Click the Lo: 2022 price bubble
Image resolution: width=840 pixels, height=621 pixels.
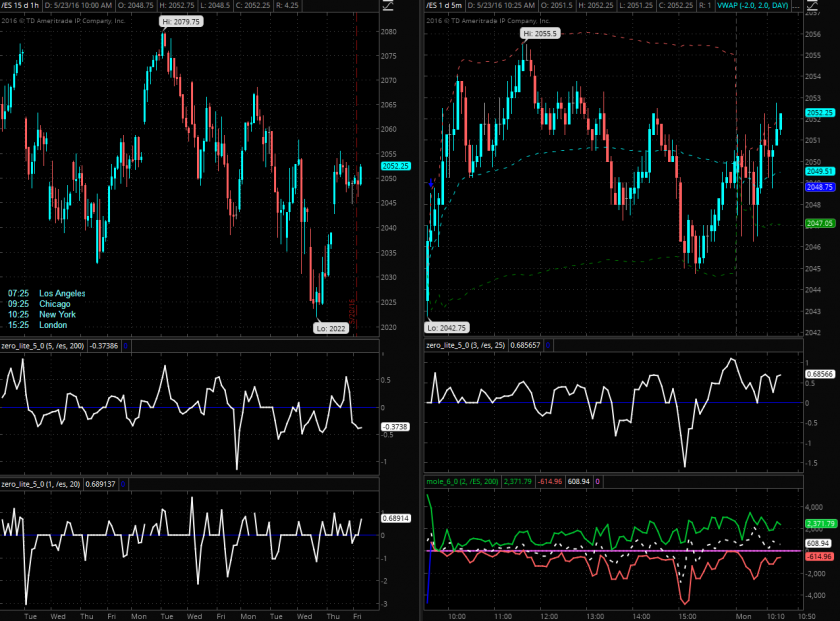pyautogui.click(x=329, y=328)
